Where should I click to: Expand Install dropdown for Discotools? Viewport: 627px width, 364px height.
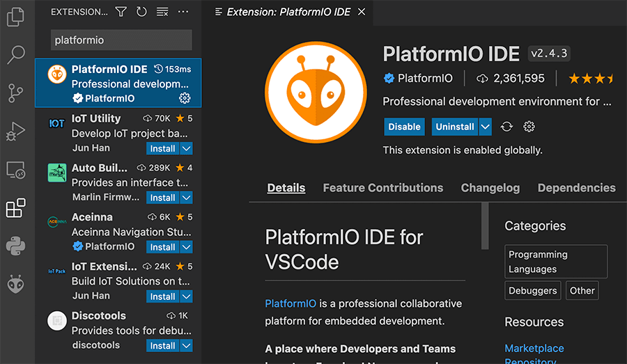pos(186,346)
